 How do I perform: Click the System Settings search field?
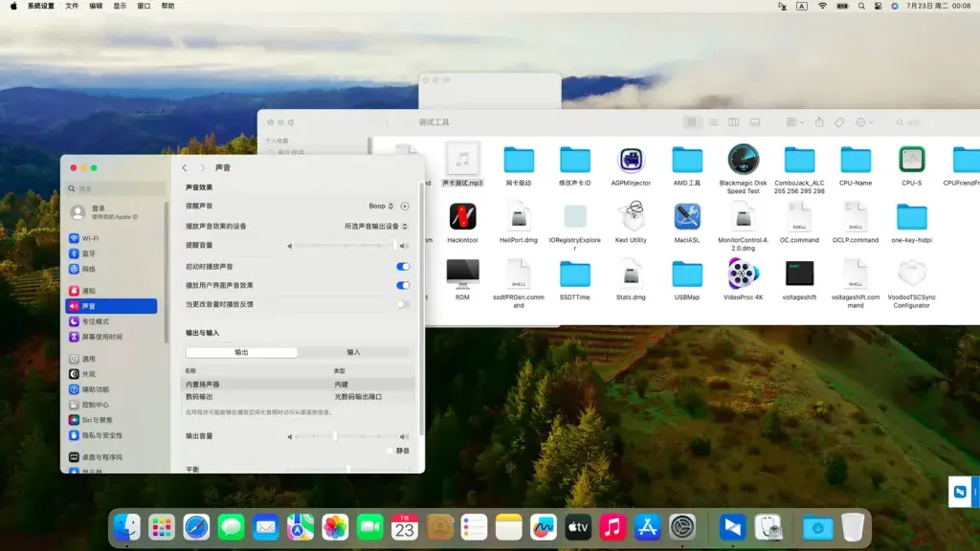[x=116, y=188]
